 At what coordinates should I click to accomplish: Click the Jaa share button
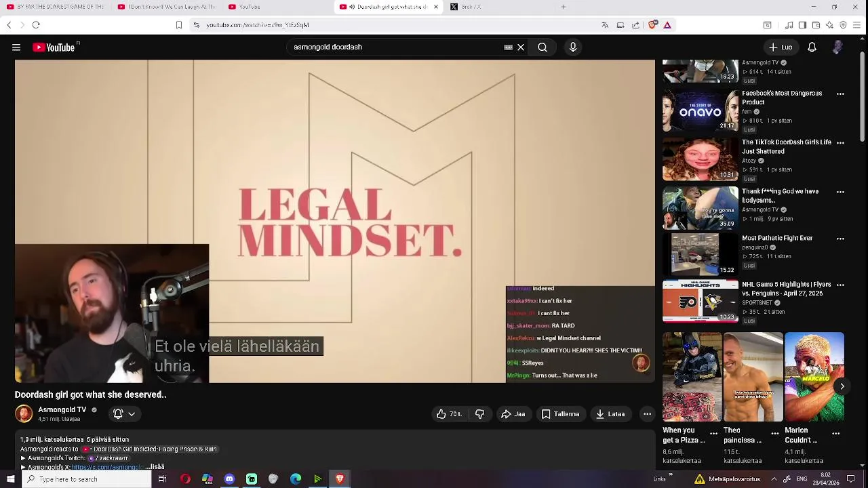513,414
